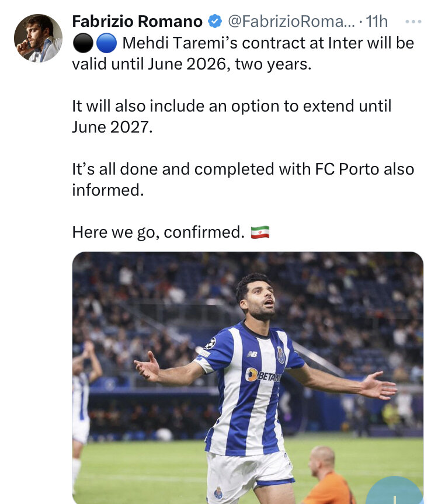Open the 11h timestamp link
438x504 pixels.
[x=377, y=22]
